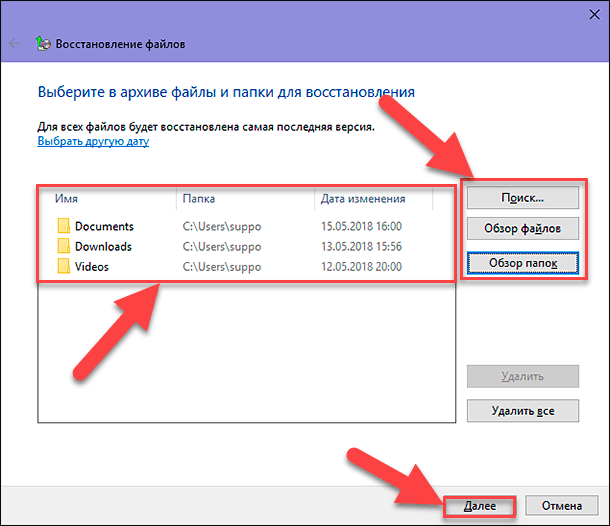Click the "Отмена" button

coord(561,506)
